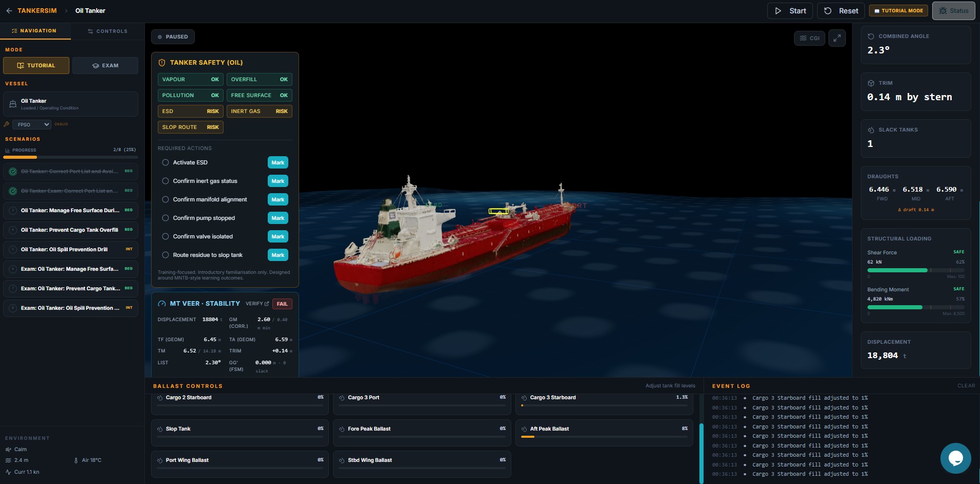Click the Trim cube icon

coord(871,83)
